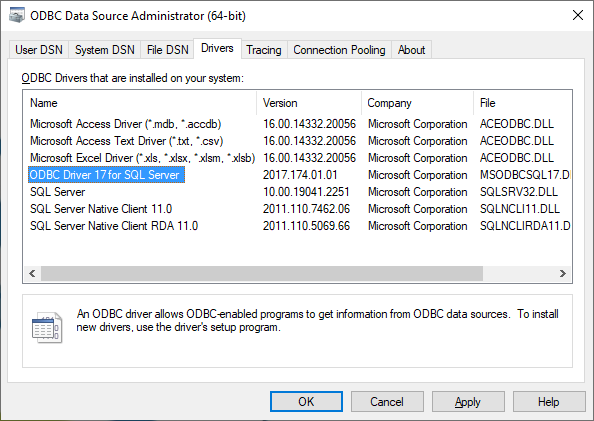Viewport: 594px width, 421px height.
Task: Sort by the Version column header
Action: [x=309, y=103]
